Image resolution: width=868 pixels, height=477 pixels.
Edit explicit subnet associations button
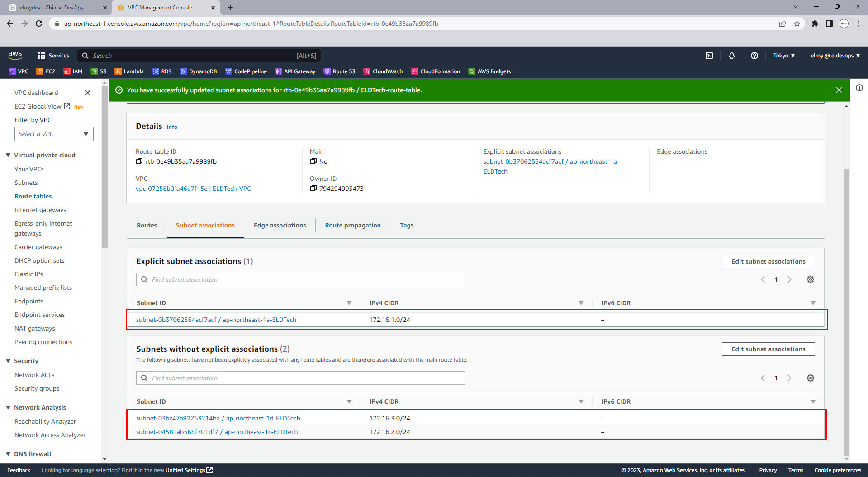[x=768, y=261]
